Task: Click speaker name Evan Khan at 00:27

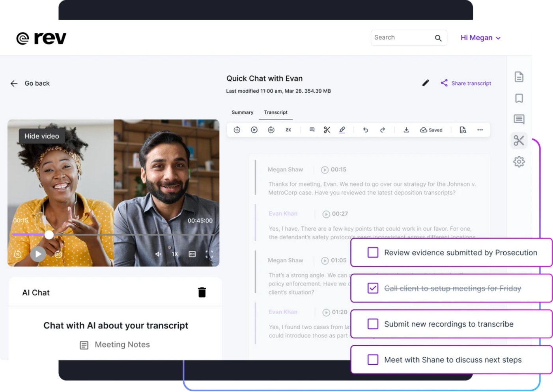Action: coord(283,214)
